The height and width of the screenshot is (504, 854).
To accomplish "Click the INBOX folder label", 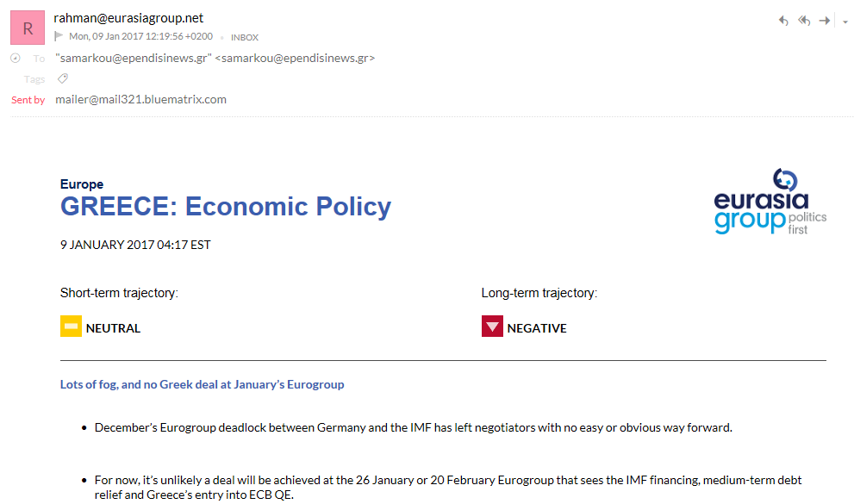I will (x=245, y=38).
